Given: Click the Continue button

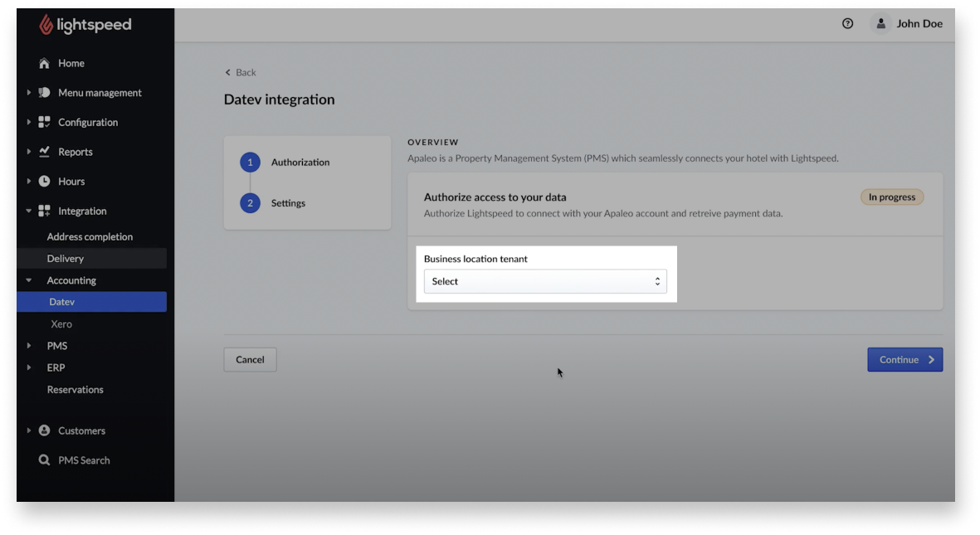Looking at the screenshot, I should pos(905,359).
